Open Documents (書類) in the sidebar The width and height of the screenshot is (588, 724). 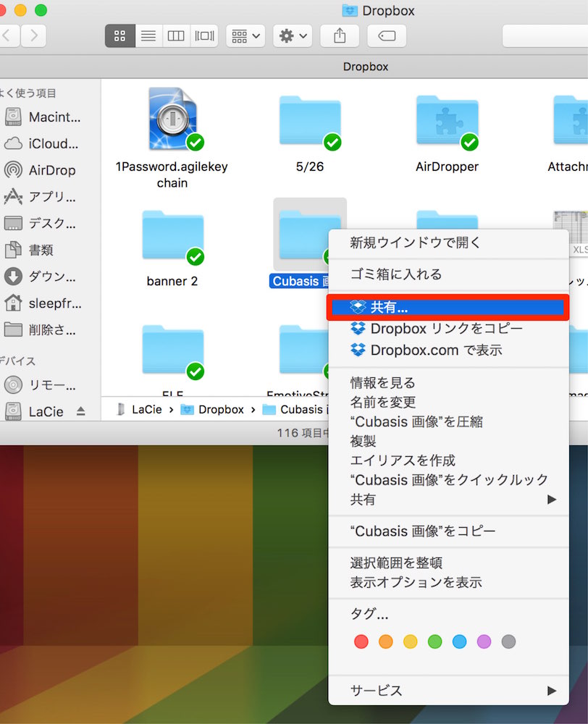tap(29, 251)
